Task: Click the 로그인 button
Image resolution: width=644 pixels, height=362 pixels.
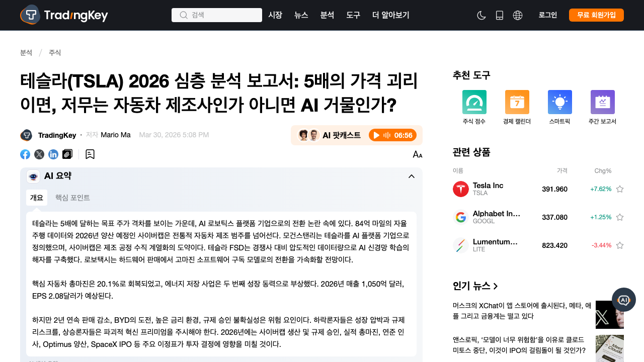Action: [x=548, y=15]
